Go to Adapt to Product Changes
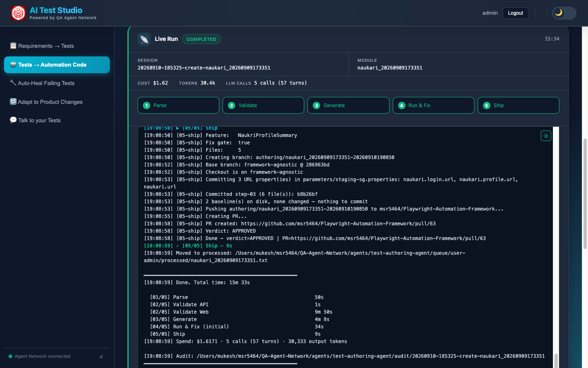 click(x=57, y=102)
